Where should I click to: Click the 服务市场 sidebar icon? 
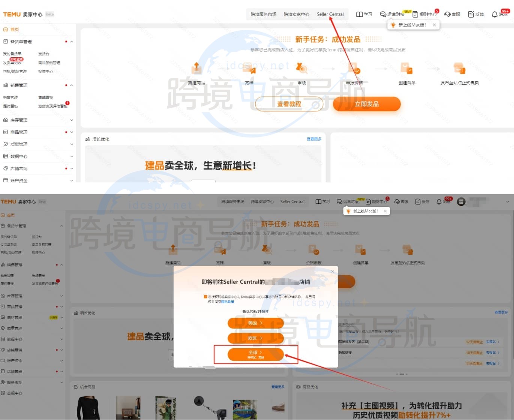tap(3, 383)
